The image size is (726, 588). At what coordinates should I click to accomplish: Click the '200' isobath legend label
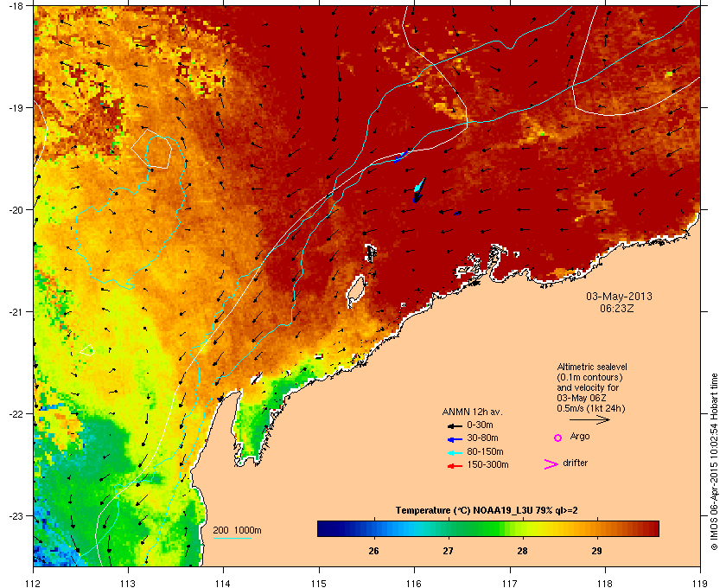click(221, 530)
